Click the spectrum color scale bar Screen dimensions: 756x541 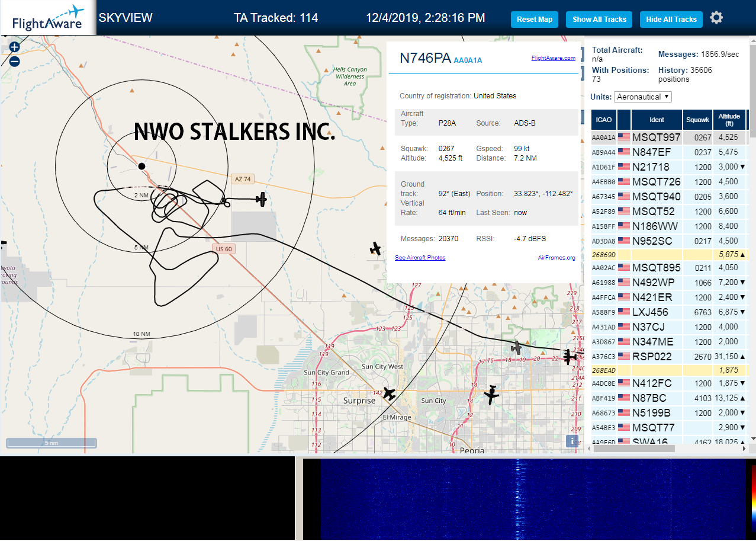pyautogui.click(x=752, y=498)
